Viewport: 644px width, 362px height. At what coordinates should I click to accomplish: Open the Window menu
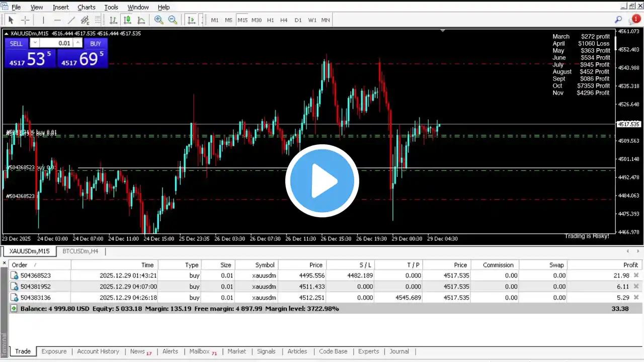138,7
